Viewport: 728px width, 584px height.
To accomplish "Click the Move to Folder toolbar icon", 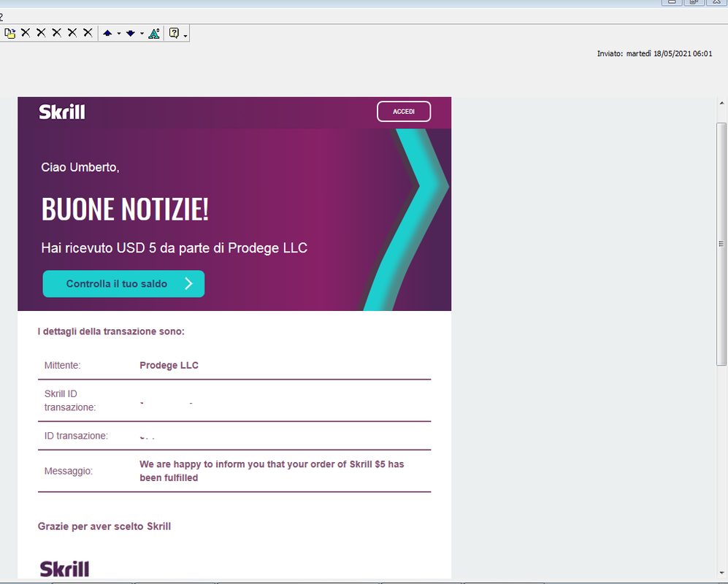I will pyautogui.click(x=9, y=33).
